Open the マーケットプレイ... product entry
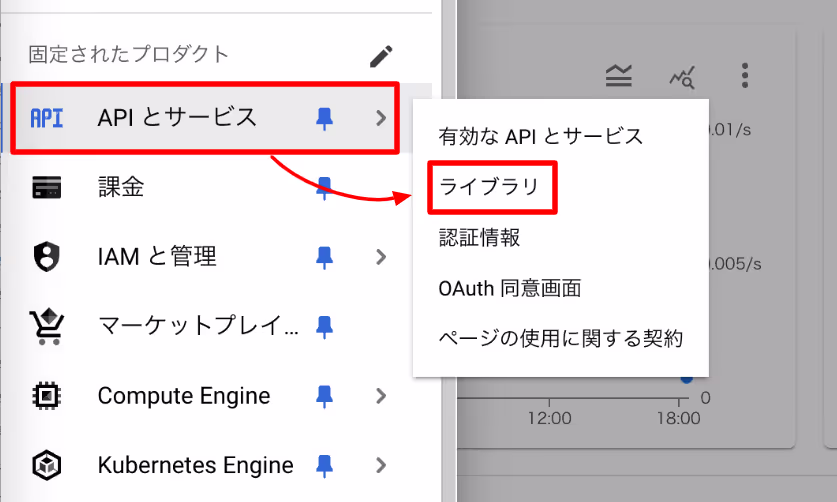 click(216, 326)
